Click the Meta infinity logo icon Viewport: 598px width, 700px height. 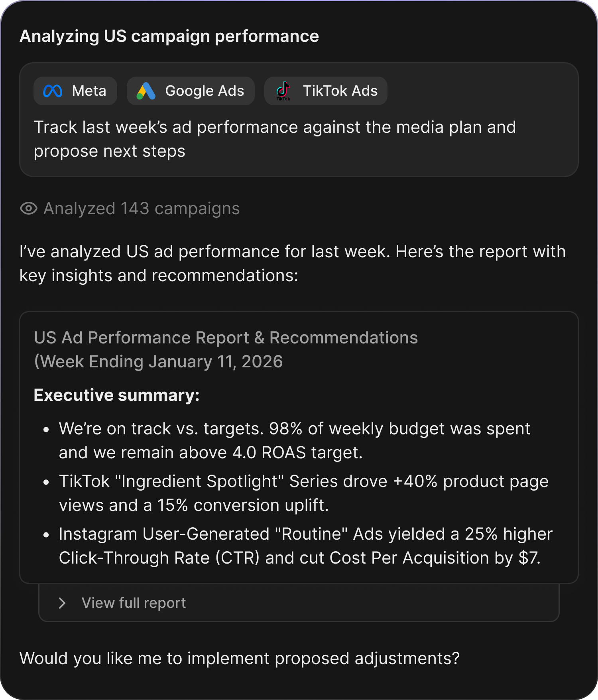[x=53, y=91]
